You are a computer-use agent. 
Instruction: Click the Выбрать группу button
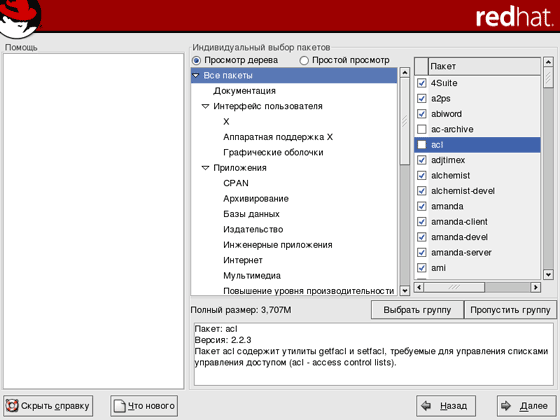point(417,310)
